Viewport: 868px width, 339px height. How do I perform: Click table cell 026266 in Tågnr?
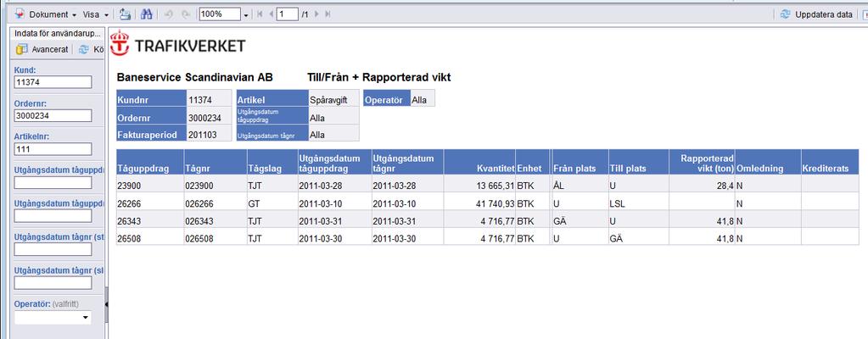click(x=216, y=203)
